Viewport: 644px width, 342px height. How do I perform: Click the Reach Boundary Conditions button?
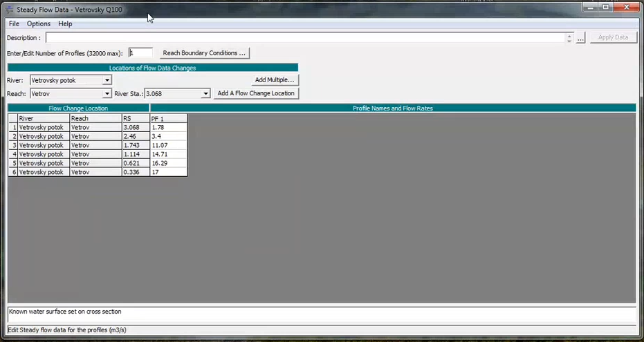point(204,53)
